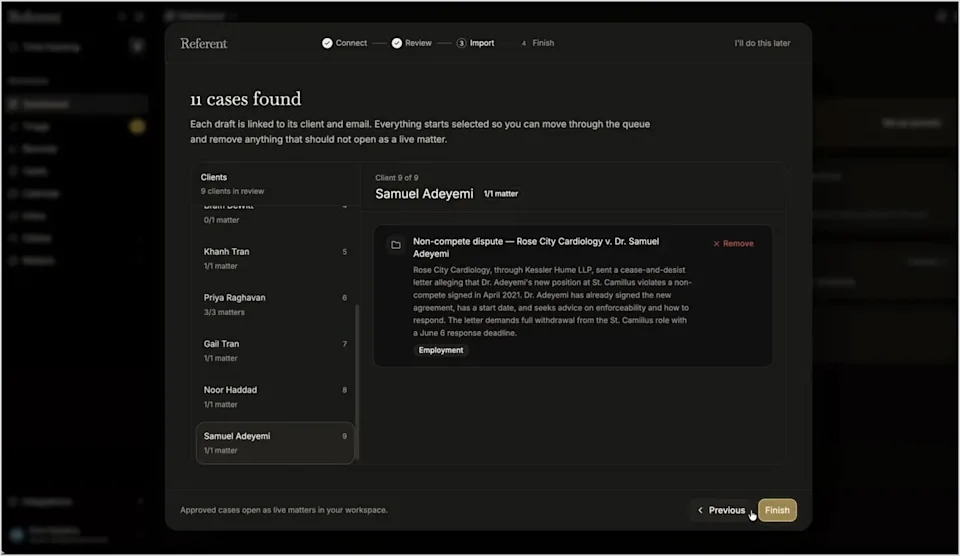Select client Khanh Tran
The image size is (960, 556).
pos(275,258)
